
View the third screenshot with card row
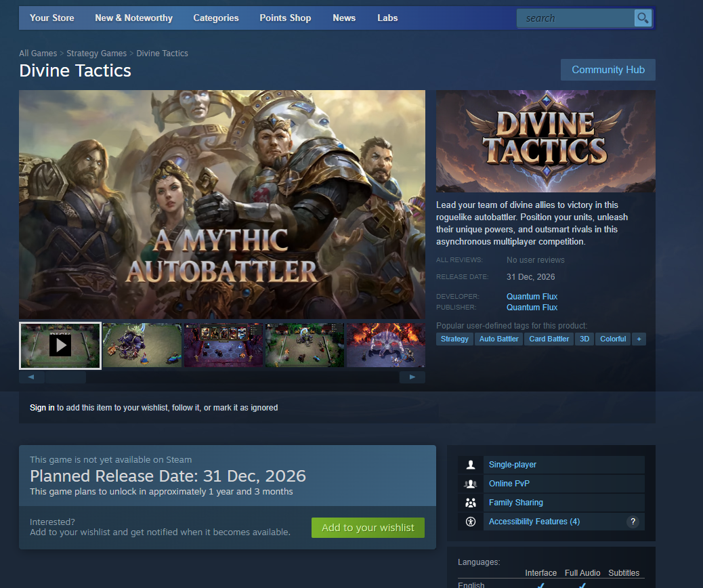(x=223, y=345)
